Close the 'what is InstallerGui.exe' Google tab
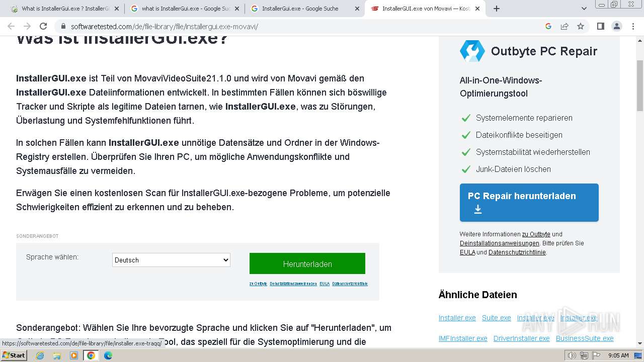The height and width of the screenshot is (362, 644). 237,9
